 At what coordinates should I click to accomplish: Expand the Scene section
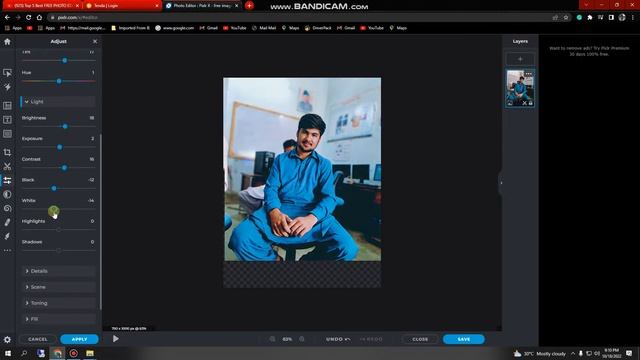(x=58, y=287)
